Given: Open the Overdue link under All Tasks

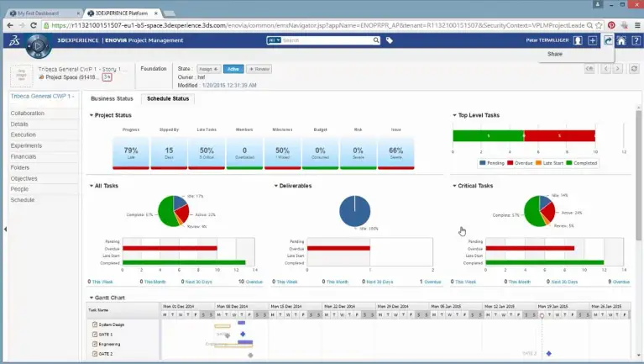Looking at the screenshot, I should (254, 282).
